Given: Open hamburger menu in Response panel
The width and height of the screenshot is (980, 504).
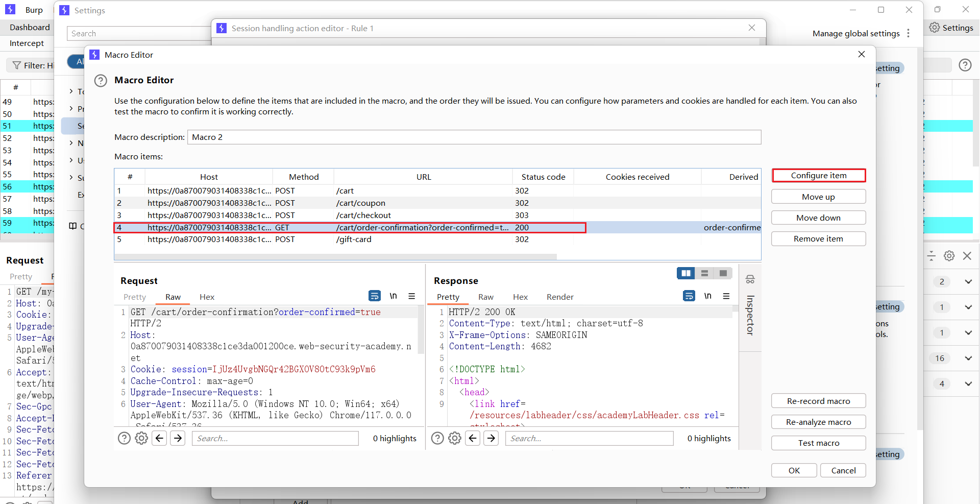Looking at the screenshot, I should [x=726, y=296].
